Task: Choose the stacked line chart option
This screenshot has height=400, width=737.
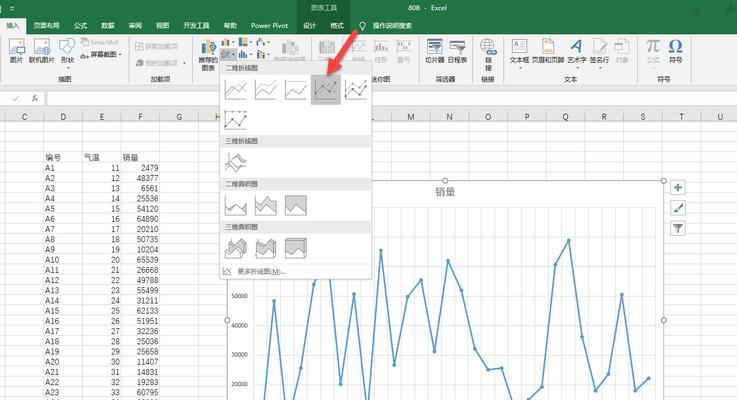Action: click(266, 89)
